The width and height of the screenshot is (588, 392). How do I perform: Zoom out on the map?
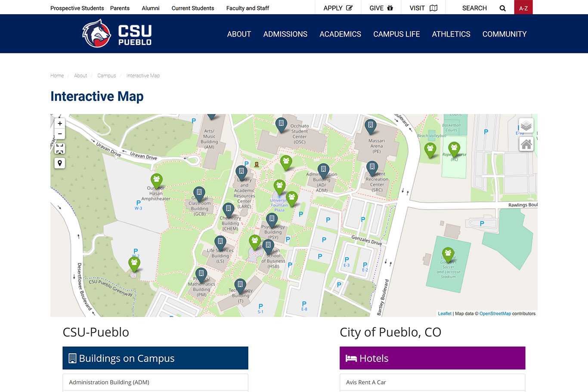[60, 134]
